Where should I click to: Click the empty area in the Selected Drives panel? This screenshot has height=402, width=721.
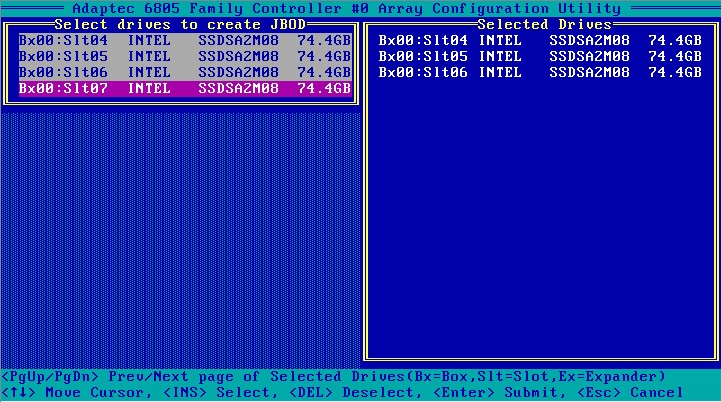(540, 220)
